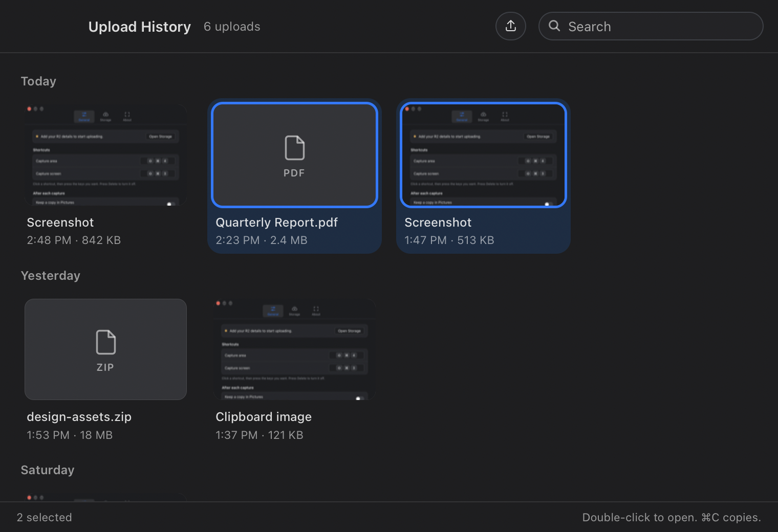
Task: Select the design-assets.zip thumbnail
Action: (x=105, y=349)
